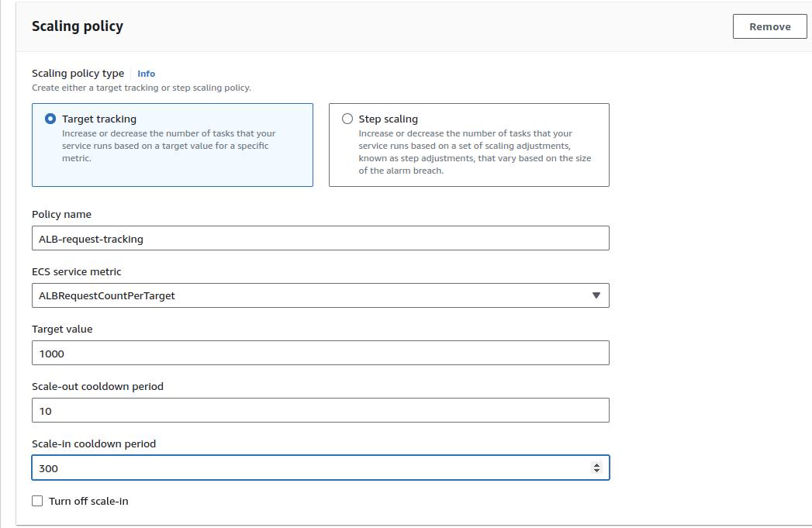Open the Info link beside Scaling policy type

(146, 74)
